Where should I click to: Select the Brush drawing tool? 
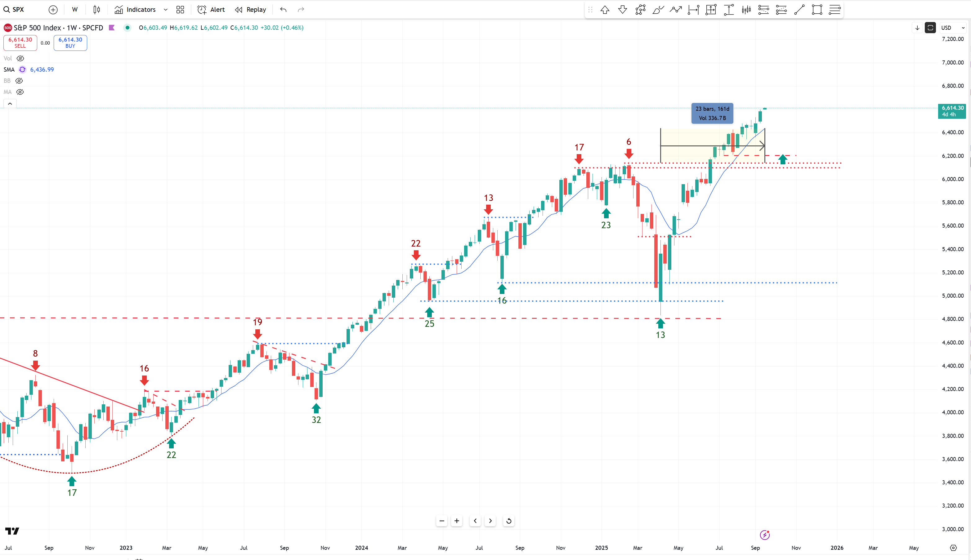coord(658,10)
